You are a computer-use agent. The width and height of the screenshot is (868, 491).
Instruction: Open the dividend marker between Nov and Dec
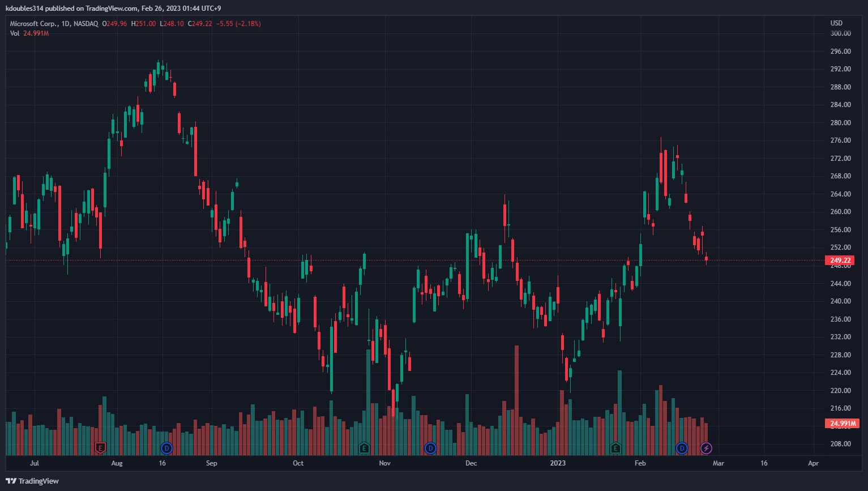(430, 448)
